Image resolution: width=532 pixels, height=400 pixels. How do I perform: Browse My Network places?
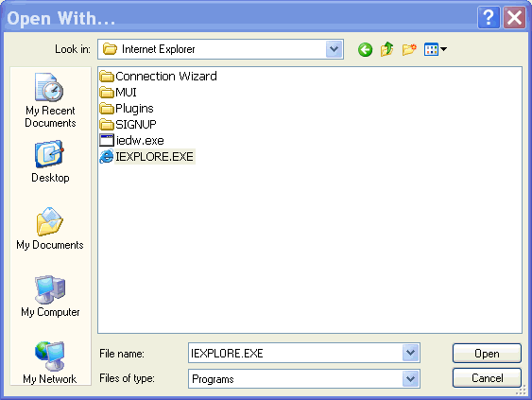[49, 363]
